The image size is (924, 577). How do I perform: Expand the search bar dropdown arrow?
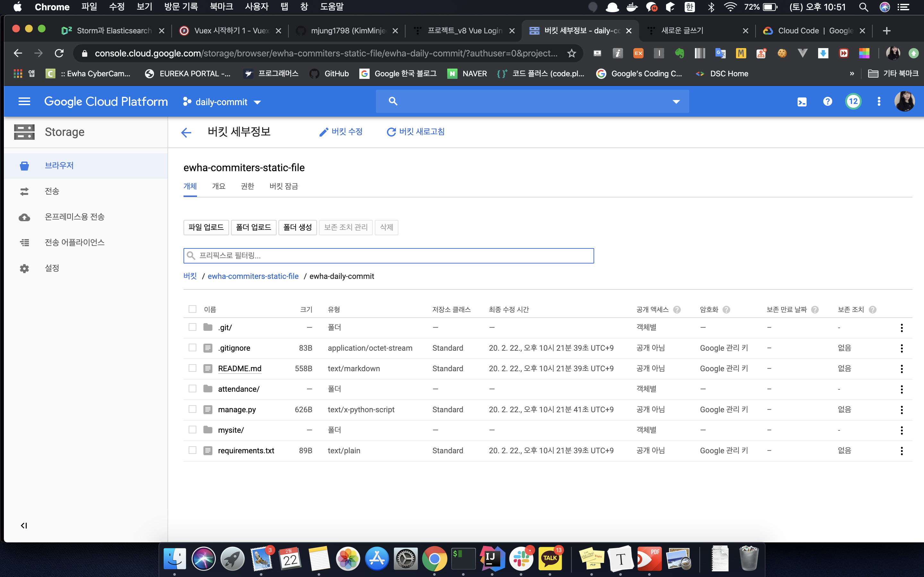point(676,102)
